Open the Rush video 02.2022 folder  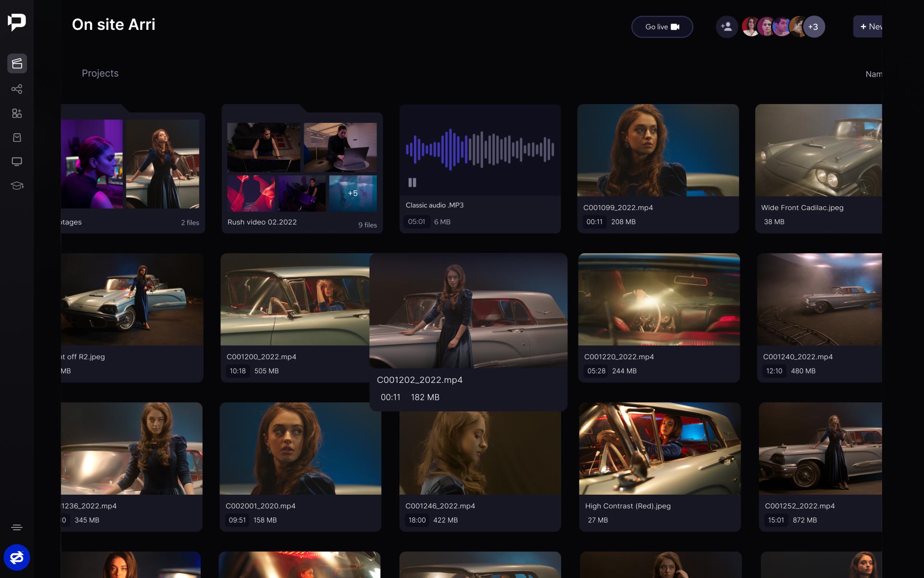[302, 169]
